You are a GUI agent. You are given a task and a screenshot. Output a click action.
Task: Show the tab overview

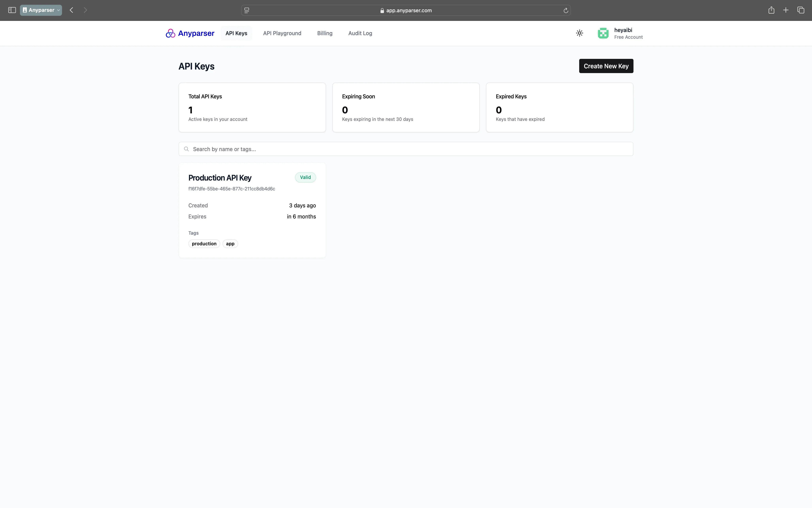[801, 10]
